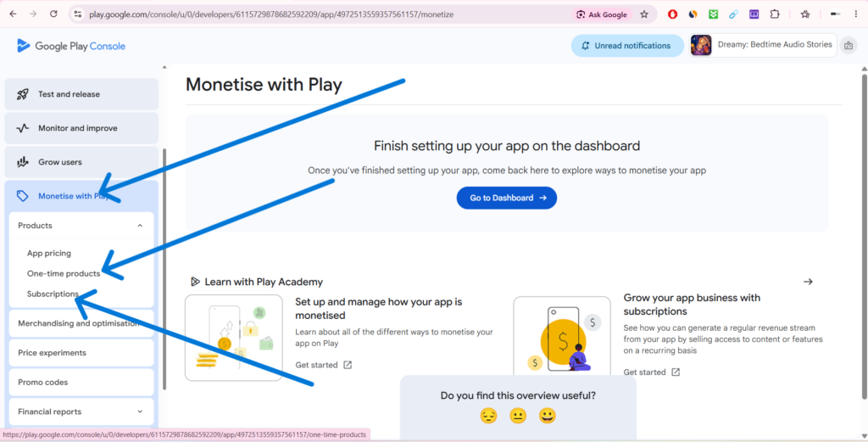Open Subscriptions in sidebar
Screen dimensions: 868x442
[53, 294]
